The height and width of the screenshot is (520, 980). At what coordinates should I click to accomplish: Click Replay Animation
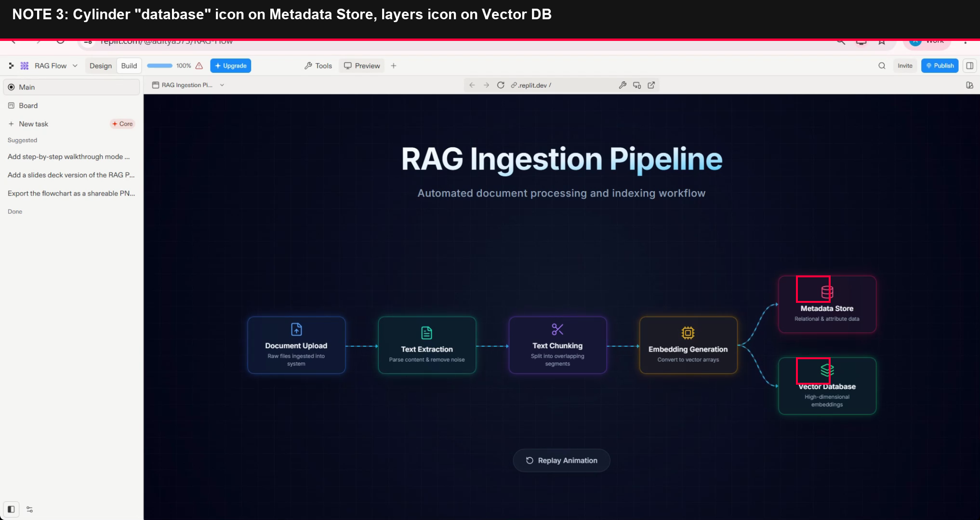562,461
